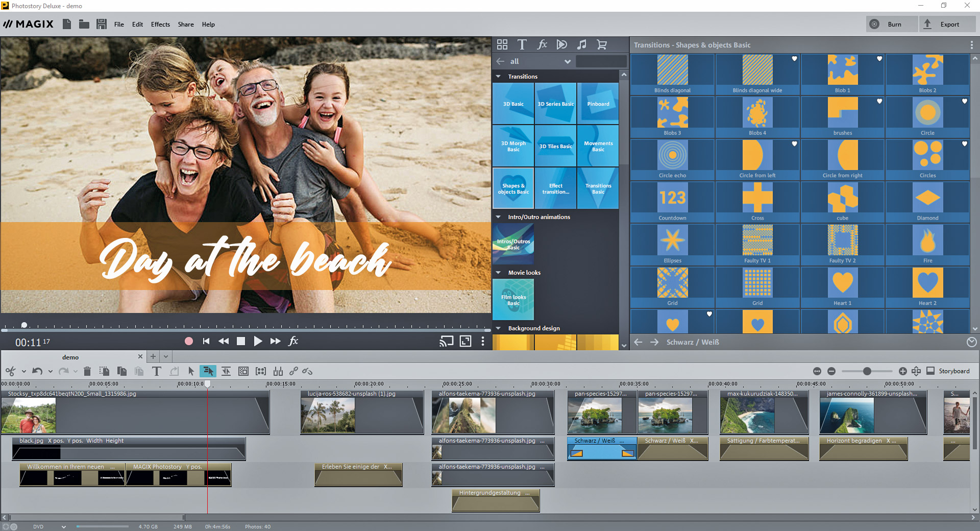980x531 pixels.
Task: Save the project with the disk icon
Action: tap(102, 24)
